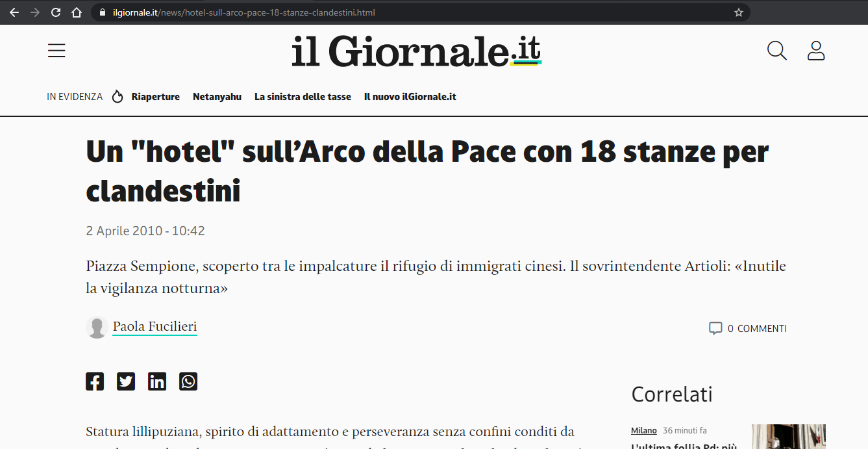Select La sinistra delle tasse topic
This screenshot has width=868, height=449.
(x=303, y=97)
